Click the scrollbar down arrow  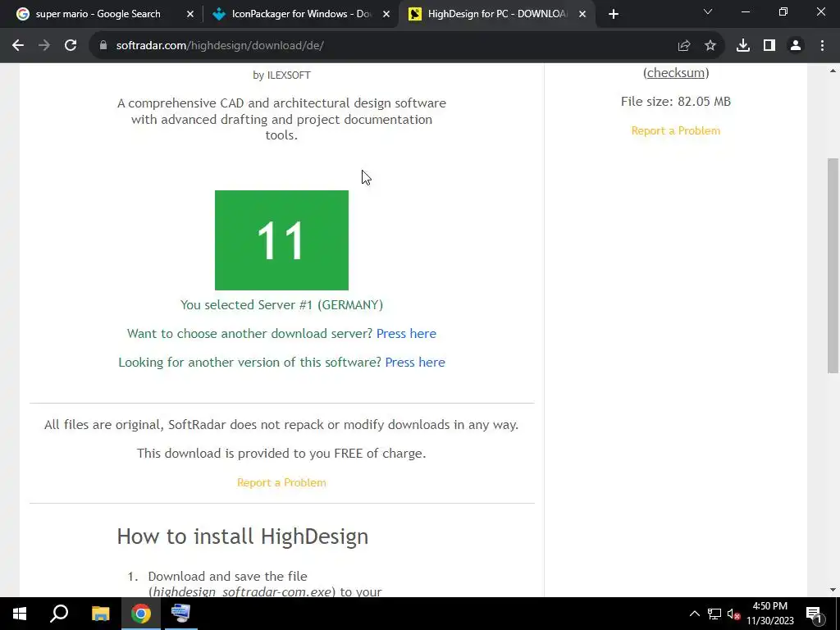pos(833,590)
